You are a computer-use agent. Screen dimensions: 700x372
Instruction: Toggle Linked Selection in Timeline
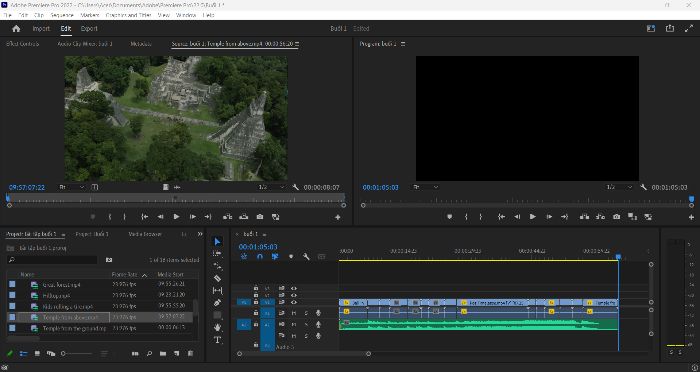click(x=275, y=256)
